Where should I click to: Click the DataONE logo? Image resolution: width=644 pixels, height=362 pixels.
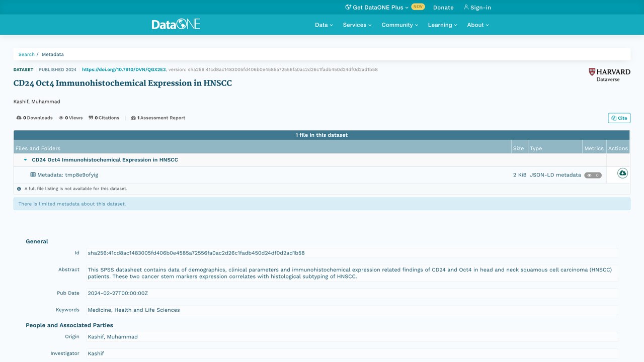tap(176, 24)
